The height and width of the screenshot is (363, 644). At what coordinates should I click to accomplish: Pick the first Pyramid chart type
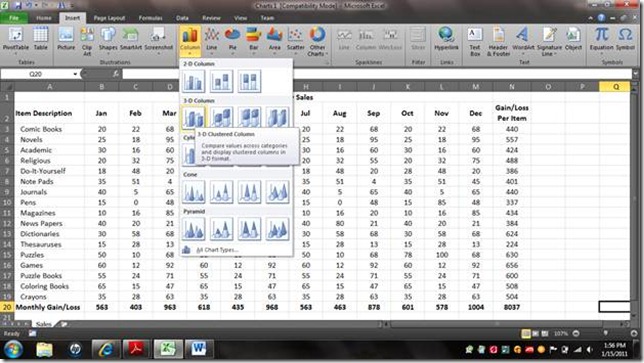click(x=193, y=229)
